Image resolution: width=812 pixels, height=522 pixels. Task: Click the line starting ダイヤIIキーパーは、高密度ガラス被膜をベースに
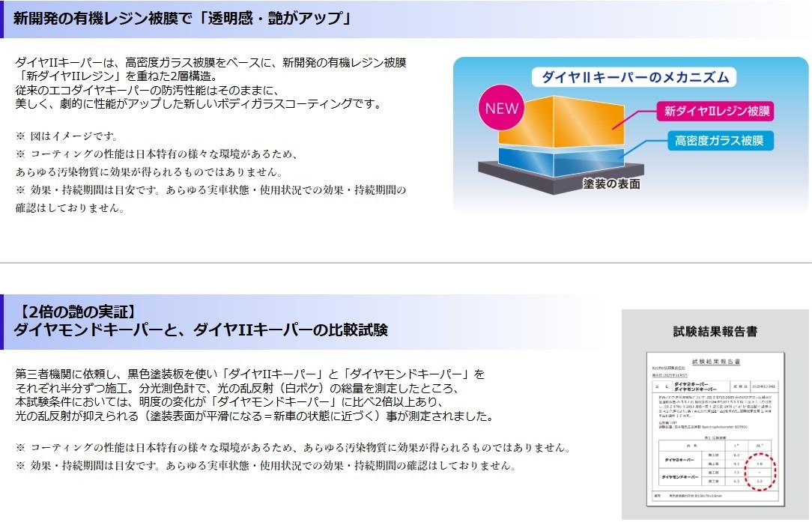pos(211,63)
